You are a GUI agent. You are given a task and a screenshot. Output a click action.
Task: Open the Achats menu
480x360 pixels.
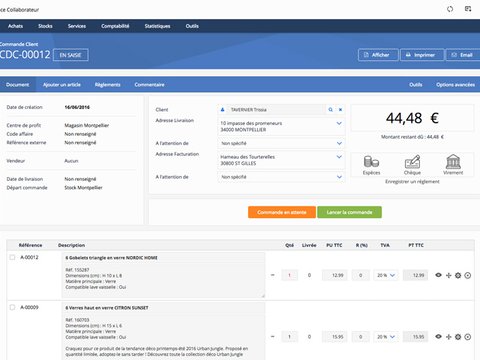tap(15, 26)
